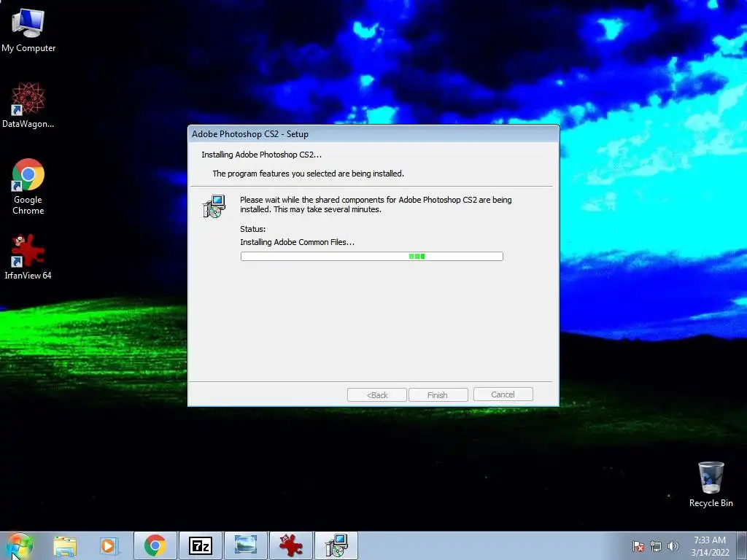Screen dimensions: 747x560
Task: Switch to IrfanView in the taskbar
Action: point(291,545)
